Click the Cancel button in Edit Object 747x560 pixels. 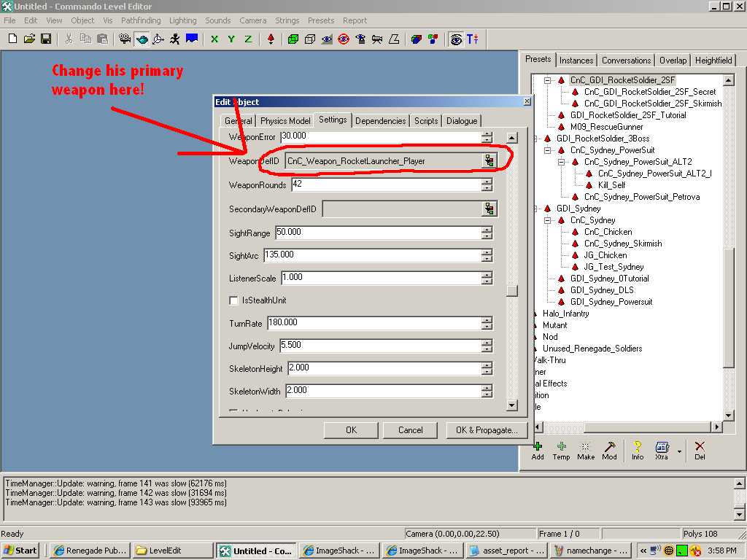tap(410, 430)
